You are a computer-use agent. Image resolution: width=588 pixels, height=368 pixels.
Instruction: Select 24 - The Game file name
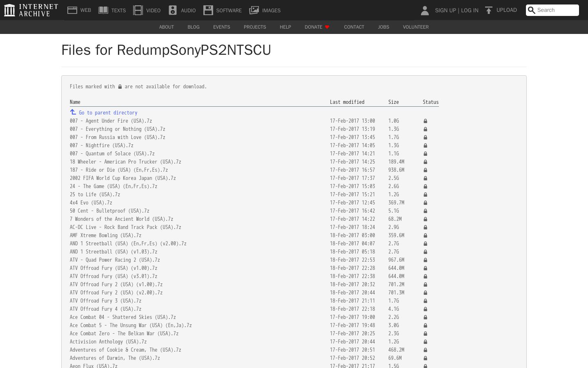click(x=114, y=186)
